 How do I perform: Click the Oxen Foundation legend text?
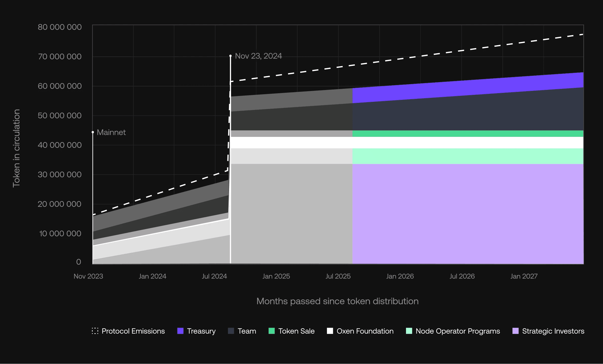tap(365, 331)
